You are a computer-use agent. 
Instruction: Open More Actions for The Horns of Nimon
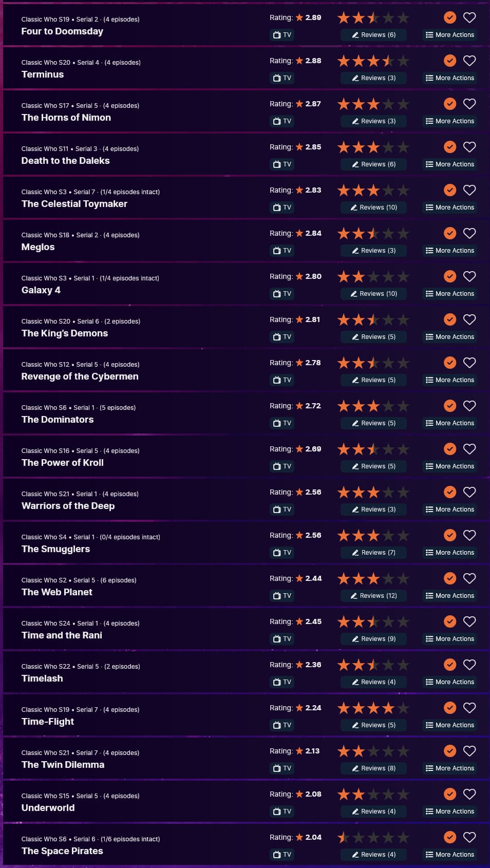pyautogui.click(x=450, y=121)
